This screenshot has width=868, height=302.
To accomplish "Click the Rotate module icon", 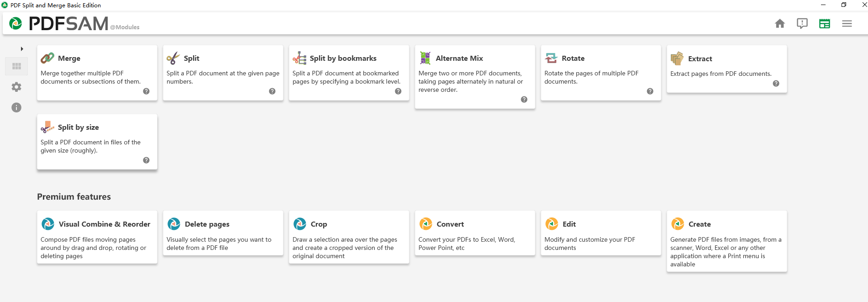I will coord(551,58).
